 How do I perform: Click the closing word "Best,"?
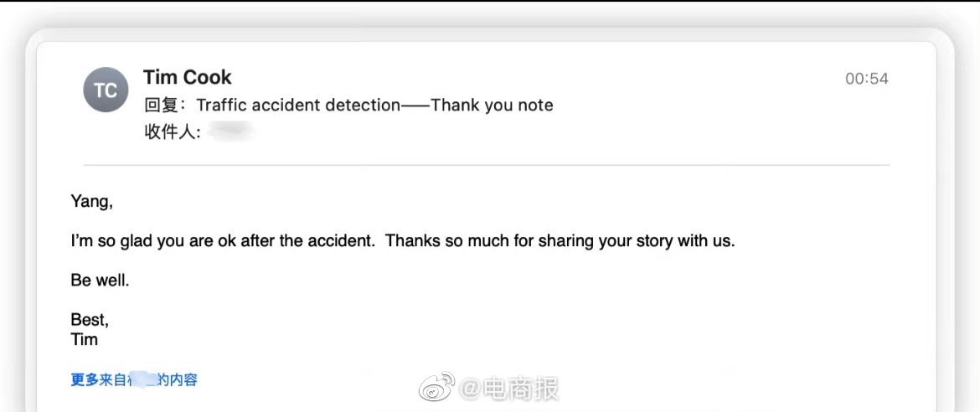click(x=90, y=320)
